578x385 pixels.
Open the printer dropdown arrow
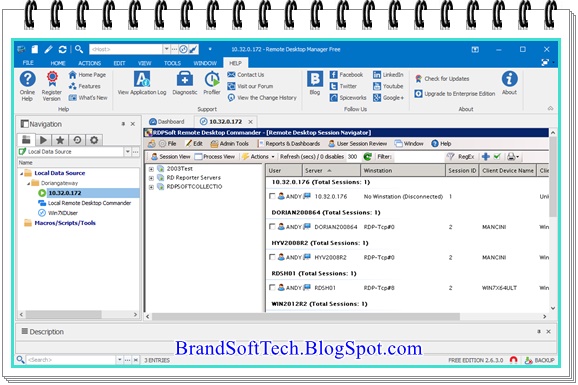tap(518, 157)
